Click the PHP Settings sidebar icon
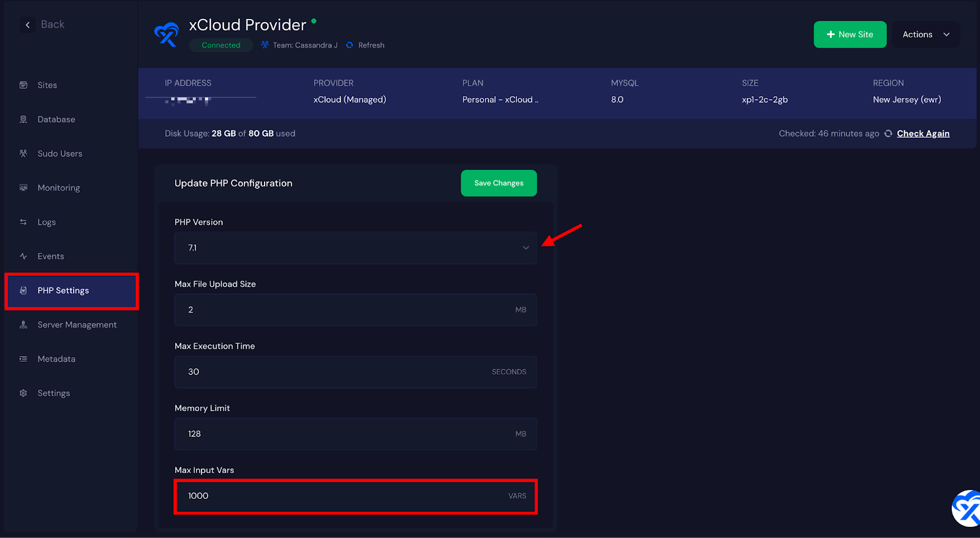The image size is (980, 538). click(x=23, y=290)
